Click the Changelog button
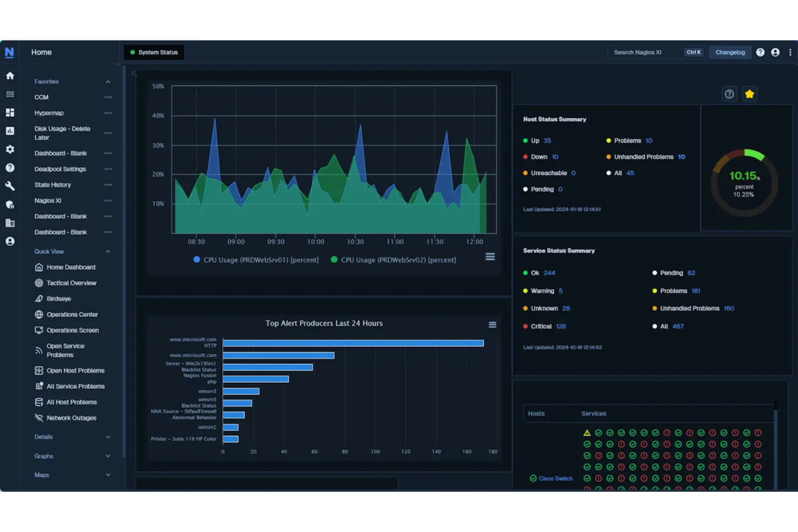 click(730, 52)
